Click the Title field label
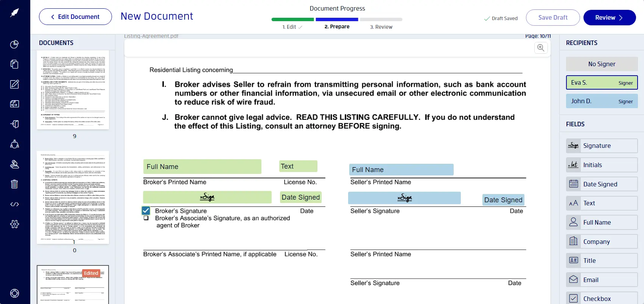 [590, 261]
